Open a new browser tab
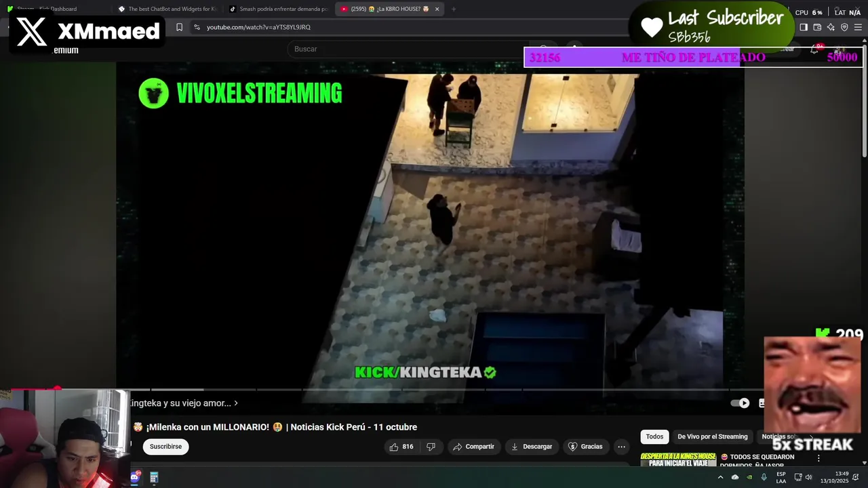The width and height of the screenshot is (868, 488). tap(454, 9)
